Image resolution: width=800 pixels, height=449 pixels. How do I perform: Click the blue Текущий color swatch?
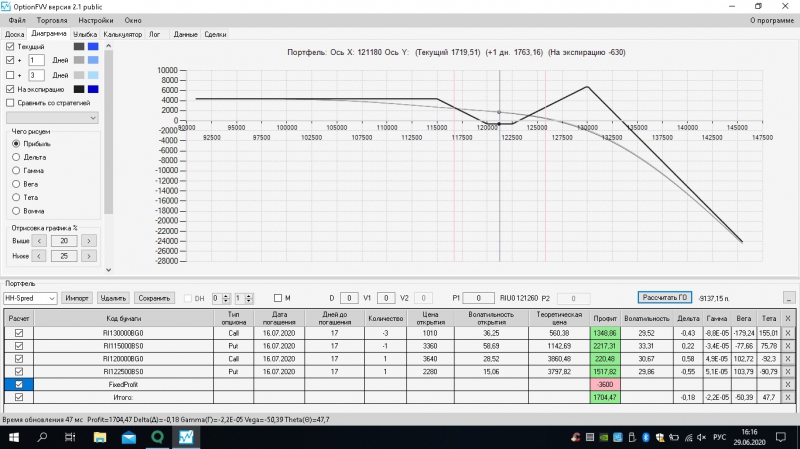point(93,46)
